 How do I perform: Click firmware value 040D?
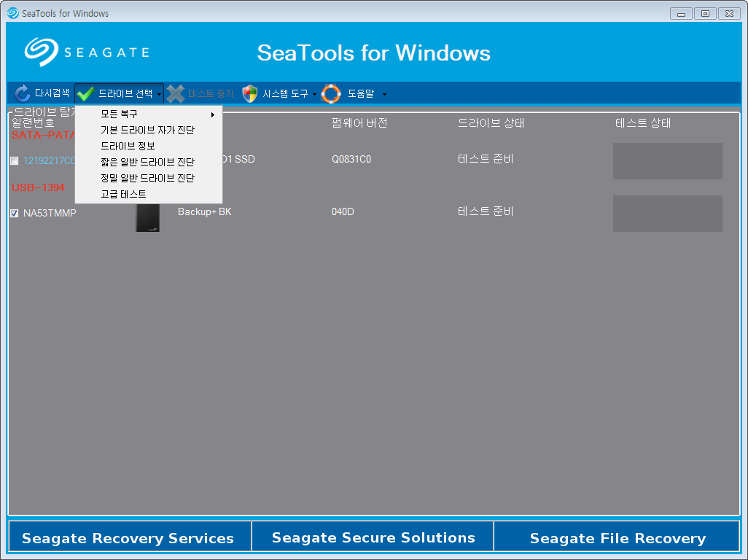point(343,211)
